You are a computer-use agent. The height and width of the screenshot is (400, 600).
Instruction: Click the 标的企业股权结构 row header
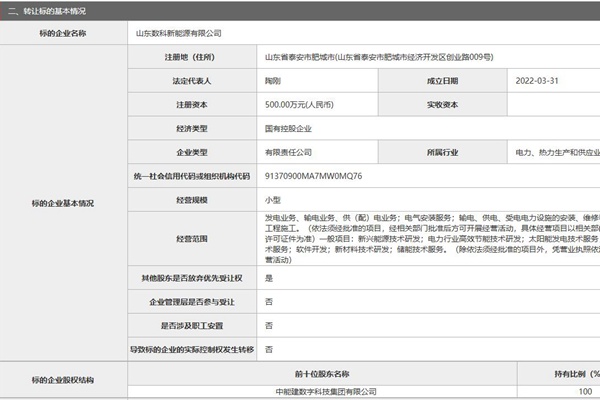point(63,381)
